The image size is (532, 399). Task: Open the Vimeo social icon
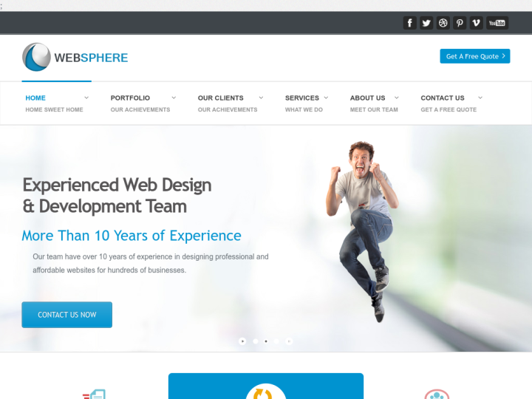pos(476,23)
